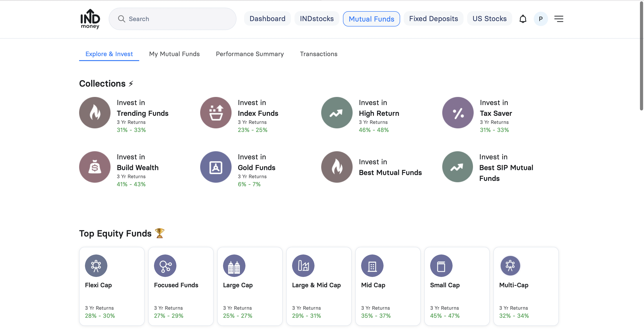
Task: Open the INDmoney logo home link
Action: coord(90,19)
